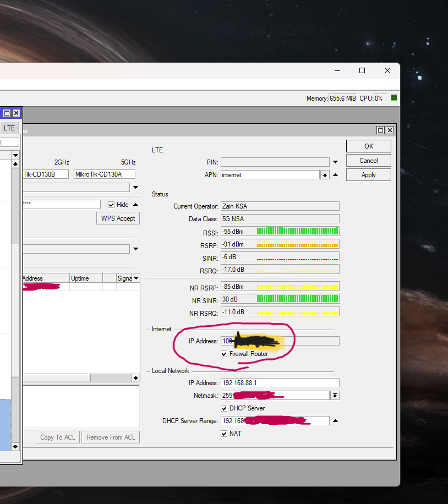
Task: Click the CPU 0% readout
Action: tap(380, 98)
